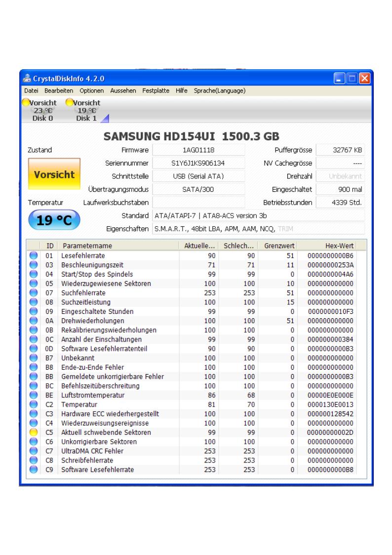Viewport: 392px width, 555px height.
Task: Click the Standard field ATA/ATAPI-7
Action: (x=258, y=215)
